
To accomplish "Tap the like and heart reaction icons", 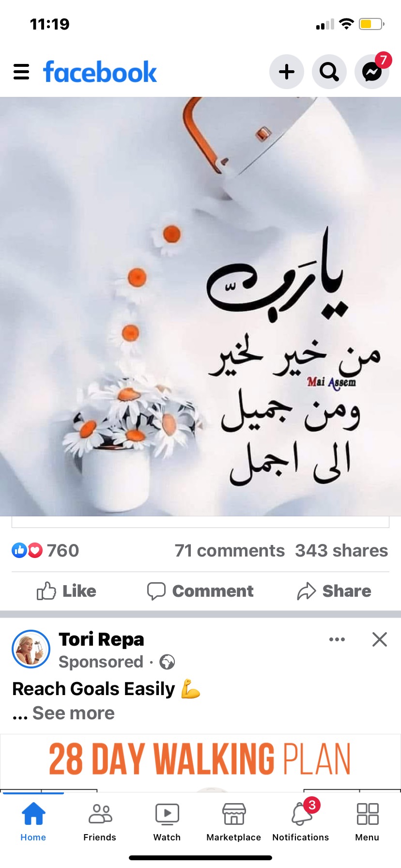I will 27,550.
